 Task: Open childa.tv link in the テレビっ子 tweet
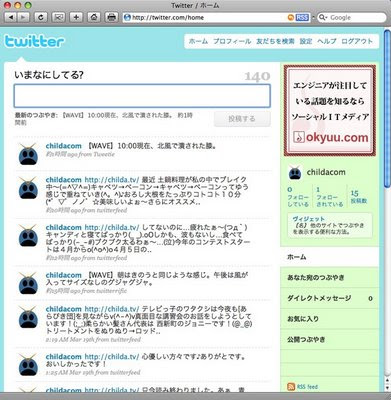112,309
